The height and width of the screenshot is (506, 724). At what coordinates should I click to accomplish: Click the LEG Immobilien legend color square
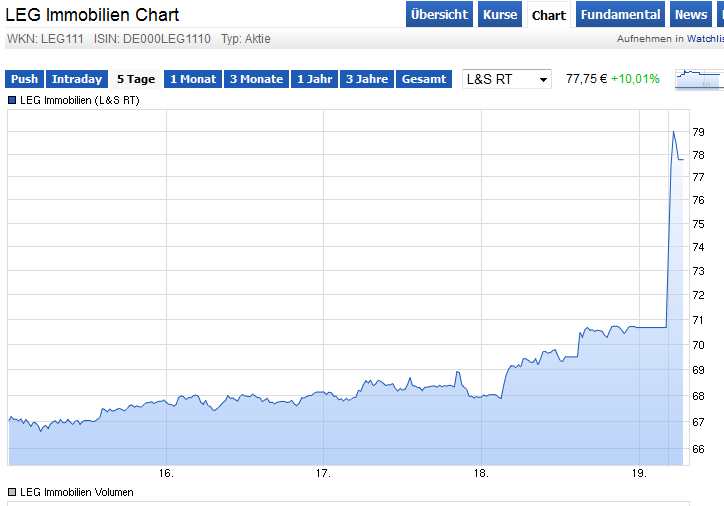point(12,101)
